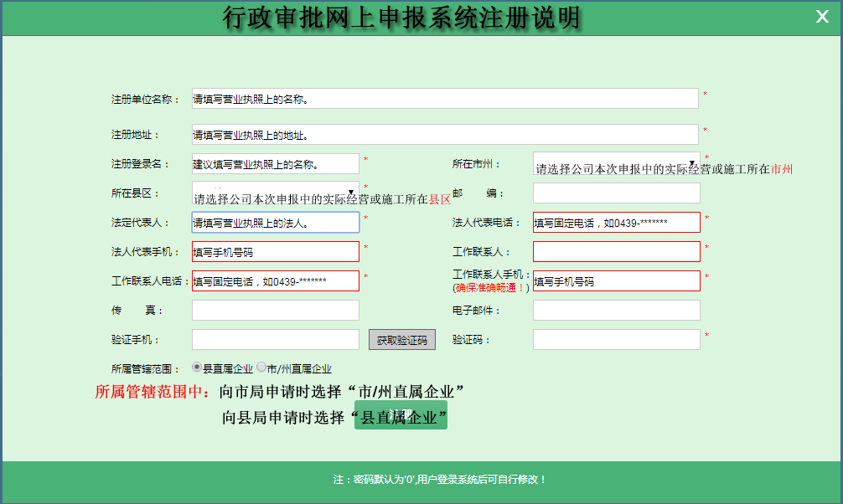The height and width of the screenshot is (504, 843).
Task: Focus the 注册单位名称 input field
Action: coord(444,99)
